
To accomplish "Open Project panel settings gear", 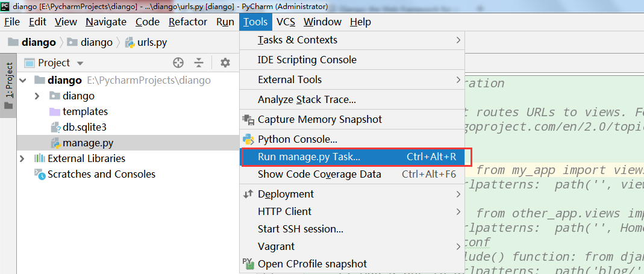I will (225, 63).
